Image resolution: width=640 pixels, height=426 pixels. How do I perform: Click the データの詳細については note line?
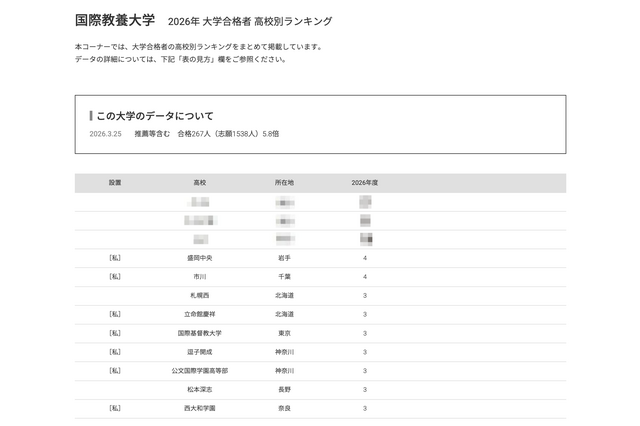[181, 59]
